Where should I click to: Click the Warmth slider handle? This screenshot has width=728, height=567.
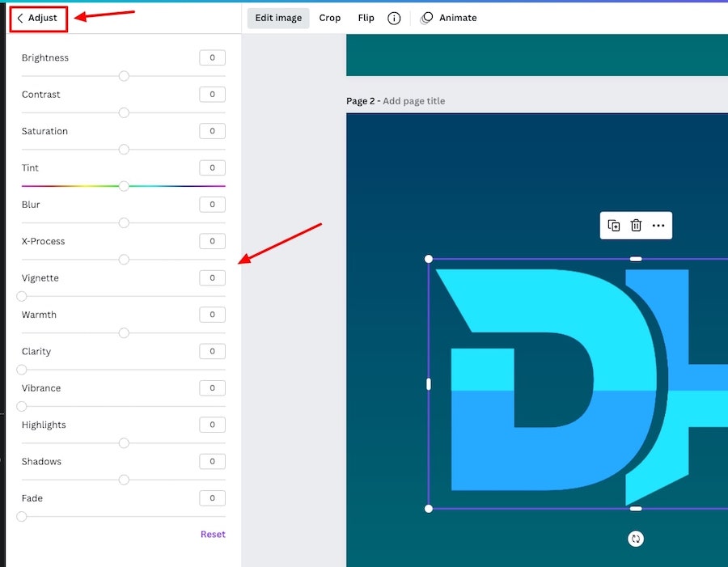pos(124,332)
